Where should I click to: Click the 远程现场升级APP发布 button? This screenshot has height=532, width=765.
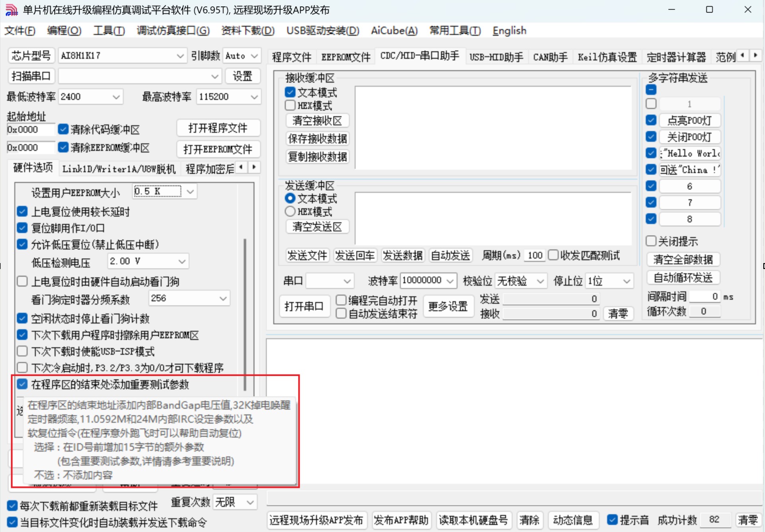(317, 520)
